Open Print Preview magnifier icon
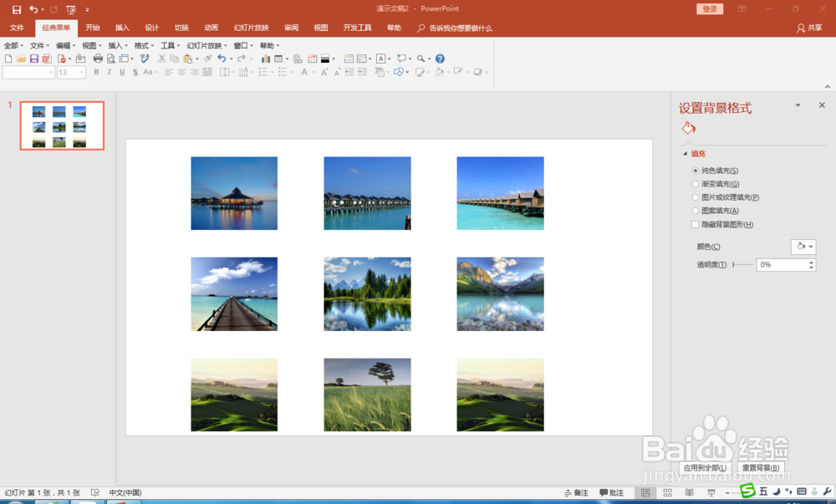 (x=111, y=59)
